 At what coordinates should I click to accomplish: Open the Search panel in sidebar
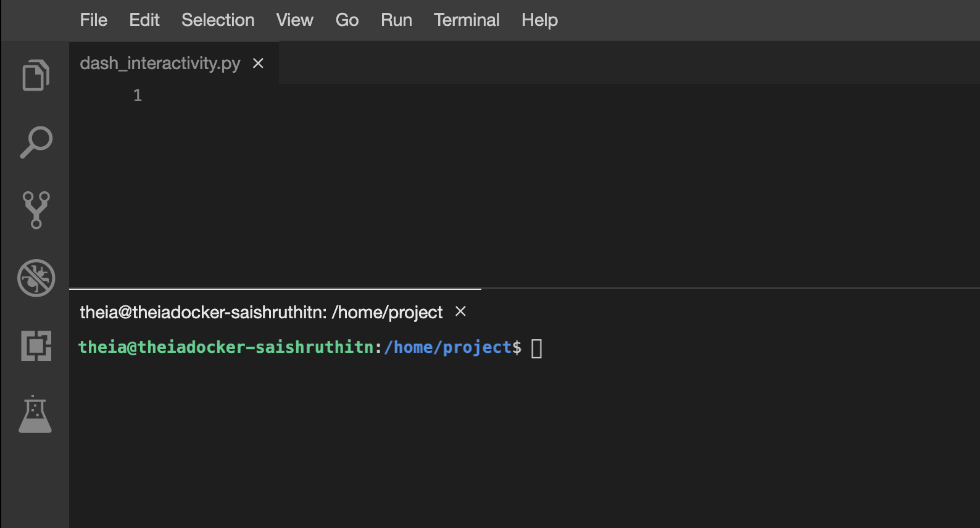pyautogui.click(x=36, y=142)
